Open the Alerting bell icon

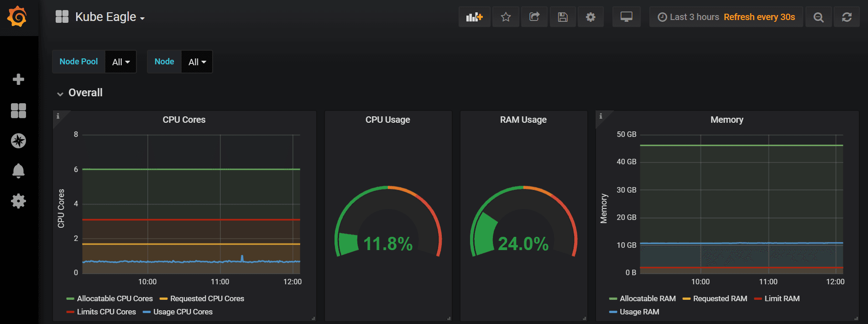tap(18, 171)
